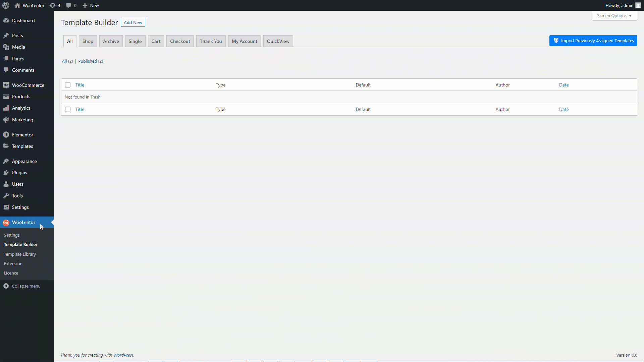Open Extension submenu item
The height and width of the screenshot is (362, 644).
(13, 263)
